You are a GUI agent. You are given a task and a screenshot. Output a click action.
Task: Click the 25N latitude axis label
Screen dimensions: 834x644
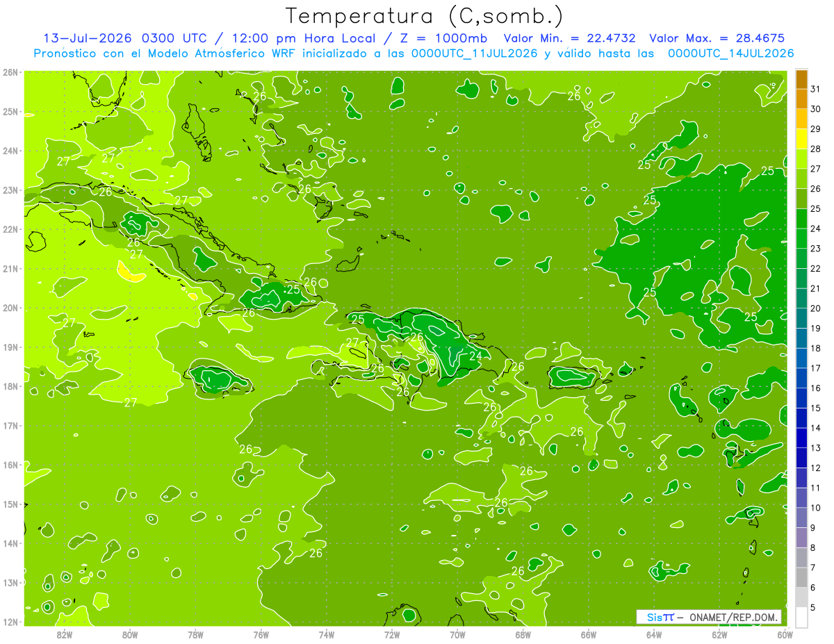[10, 112]
